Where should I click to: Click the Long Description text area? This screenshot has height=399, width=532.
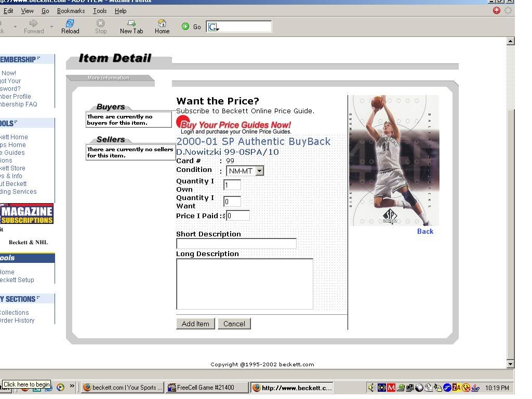[x=244, y=284]
